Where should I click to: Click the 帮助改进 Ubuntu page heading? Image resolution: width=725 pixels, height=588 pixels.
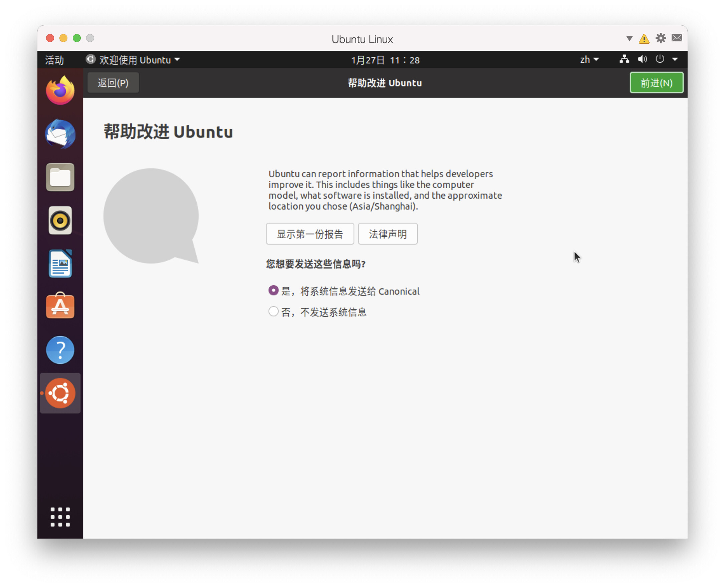[168, 132]
